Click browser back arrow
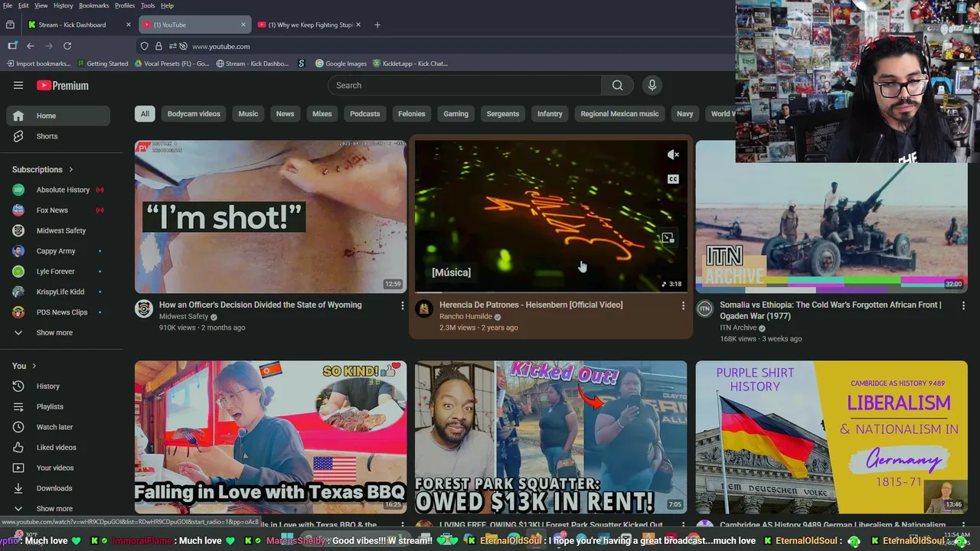The width and height of the screenshot is (980, 551). [x=31, y=46]
